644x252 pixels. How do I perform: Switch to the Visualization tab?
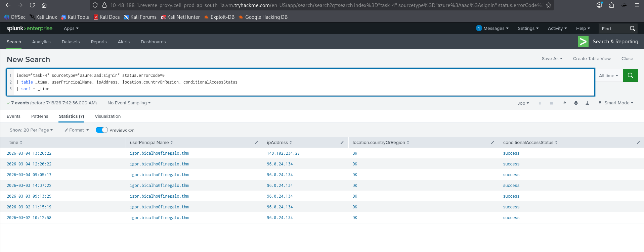coord(108,116)
